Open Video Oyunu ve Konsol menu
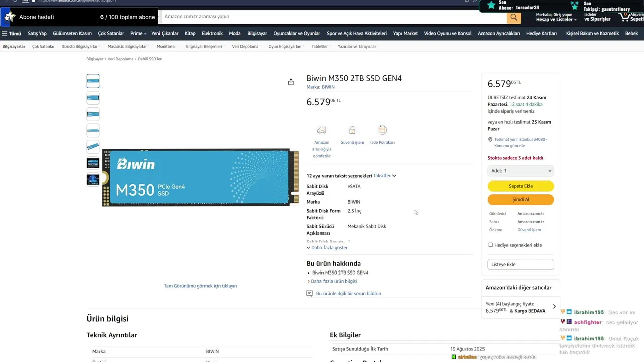644x362 pixels. point(448,33)
